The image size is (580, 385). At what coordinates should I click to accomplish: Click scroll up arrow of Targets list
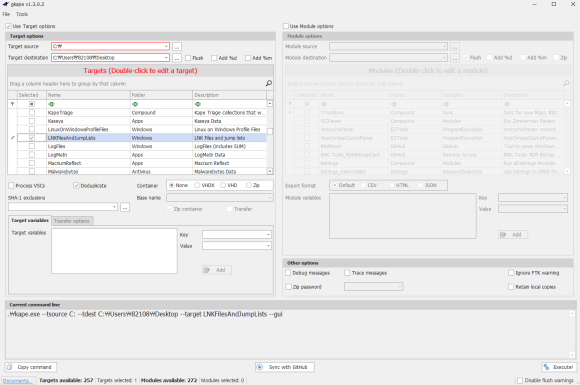(270, 104)
